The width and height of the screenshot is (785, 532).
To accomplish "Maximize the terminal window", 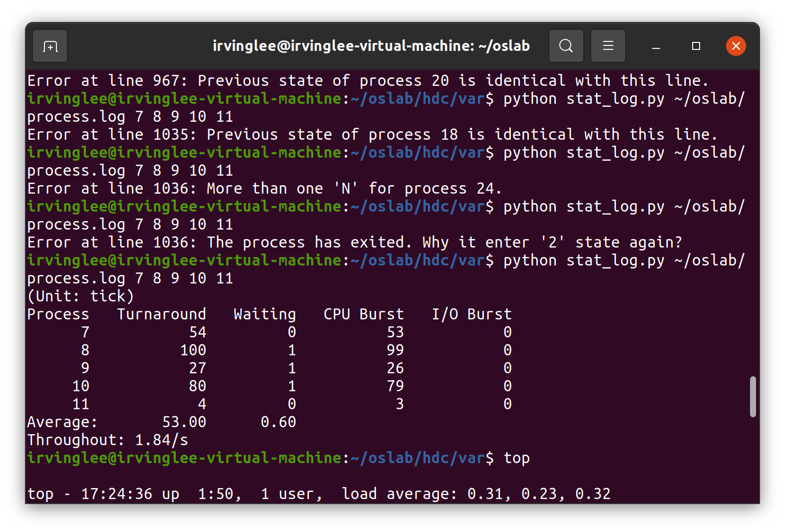I will click(696, 46).
